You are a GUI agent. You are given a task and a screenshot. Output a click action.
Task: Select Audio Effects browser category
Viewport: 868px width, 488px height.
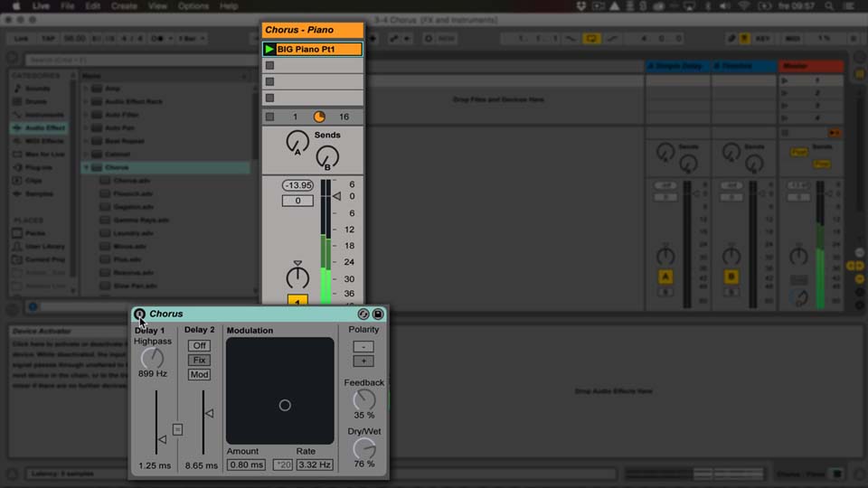[x=40, y=127]
